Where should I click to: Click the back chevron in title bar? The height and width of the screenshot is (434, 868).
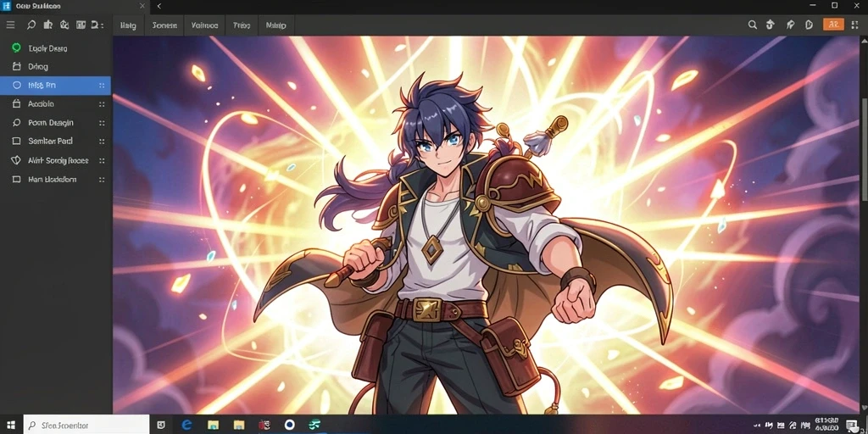[159, 6]
